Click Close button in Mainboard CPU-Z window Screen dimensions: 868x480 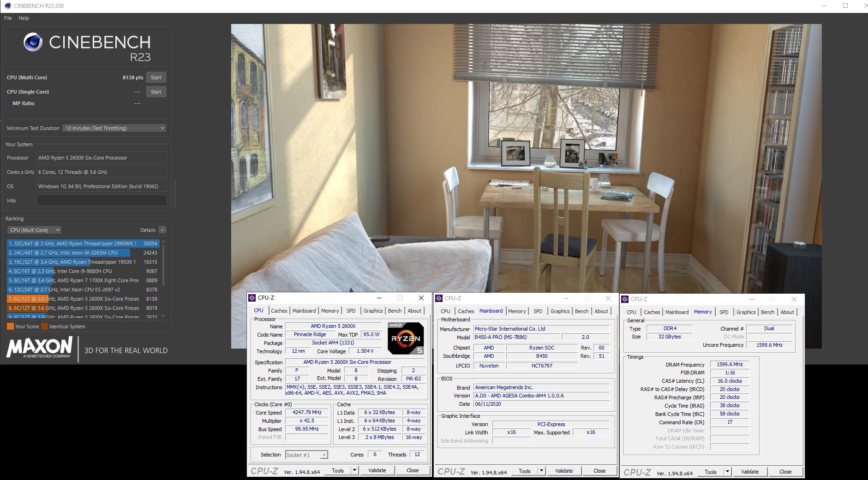pos(599,471)
